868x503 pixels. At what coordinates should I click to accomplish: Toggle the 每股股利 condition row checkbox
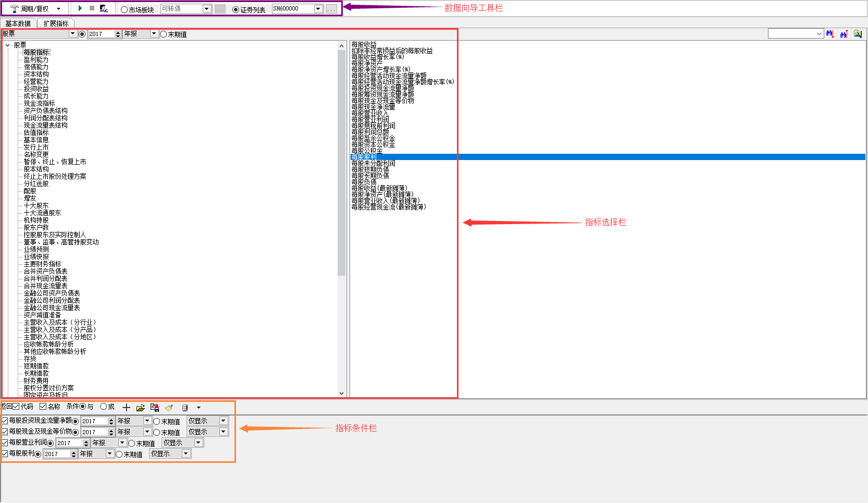5,453
